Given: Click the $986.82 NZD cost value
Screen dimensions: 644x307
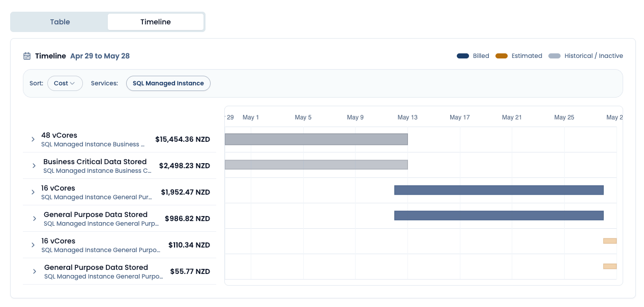Looking at the screenshot, I should pos(188,219).
